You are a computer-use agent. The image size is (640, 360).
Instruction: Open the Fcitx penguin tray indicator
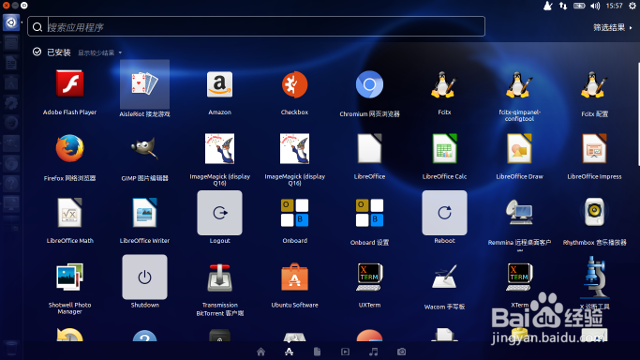(x=548, y=6)
